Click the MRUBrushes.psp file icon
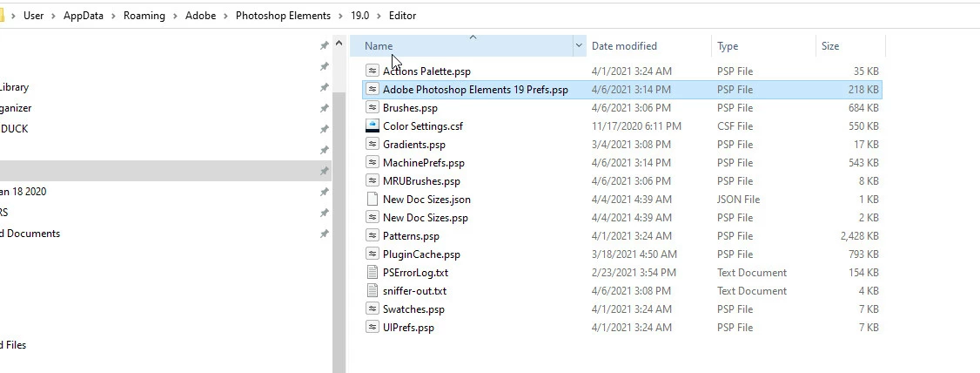The height and width of the screenshot is (373, 980). pyautogui.click(x=373, y=180)
